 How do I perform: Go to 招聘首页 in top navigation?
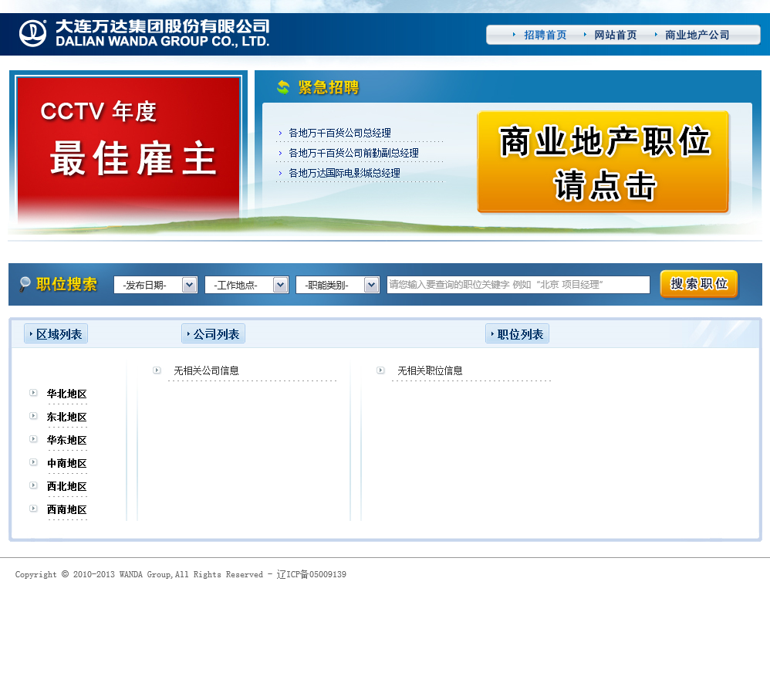545,35
